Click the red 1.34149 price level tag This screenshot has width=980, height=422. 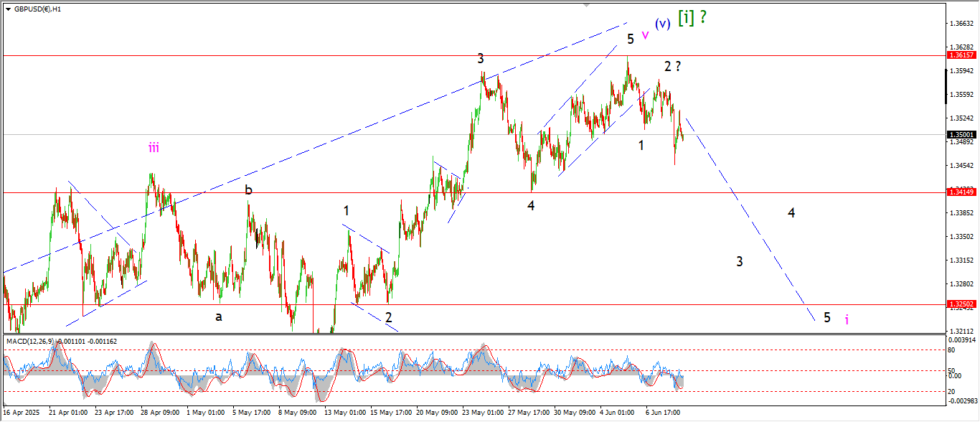click(x=960, y=192)
